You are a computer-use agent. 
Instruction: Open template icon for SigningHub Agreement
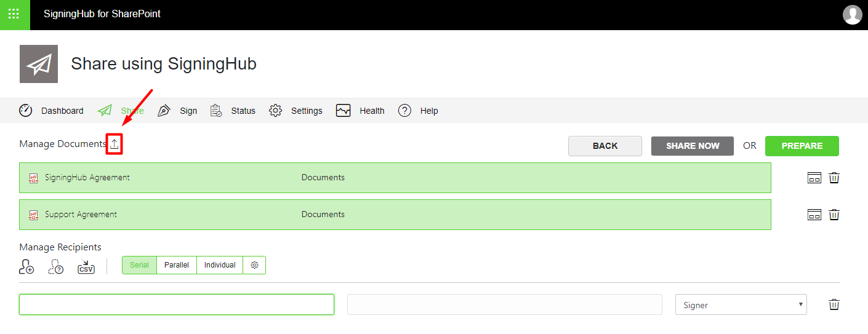(x=814, y=178)
